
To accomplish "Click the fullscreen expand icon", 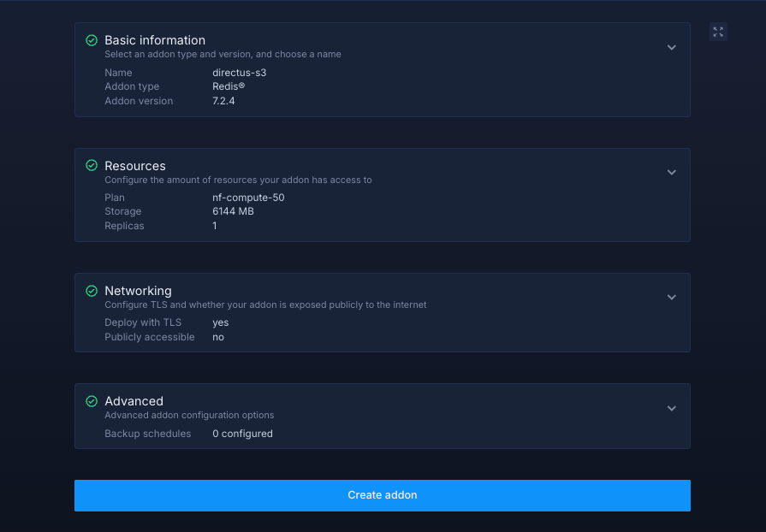I will pyautogui.click(x=718, y=32).
